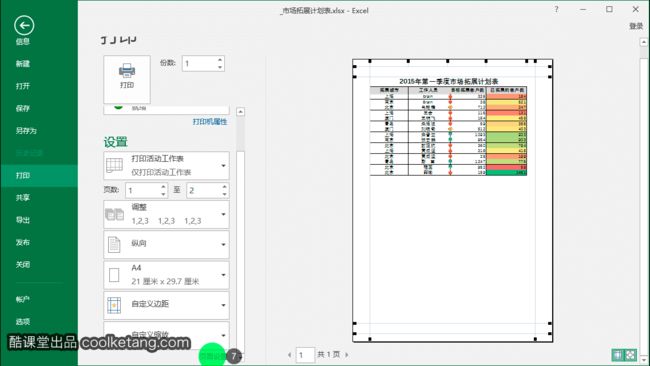The image size is (650, 366).
Task: Decrease copies count with down arrow
Action: [220, 67]
